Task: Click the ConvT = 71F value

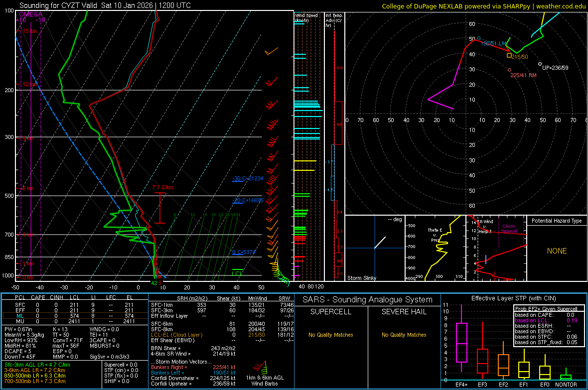Action: pyautogui.click(x=68, y=341)
